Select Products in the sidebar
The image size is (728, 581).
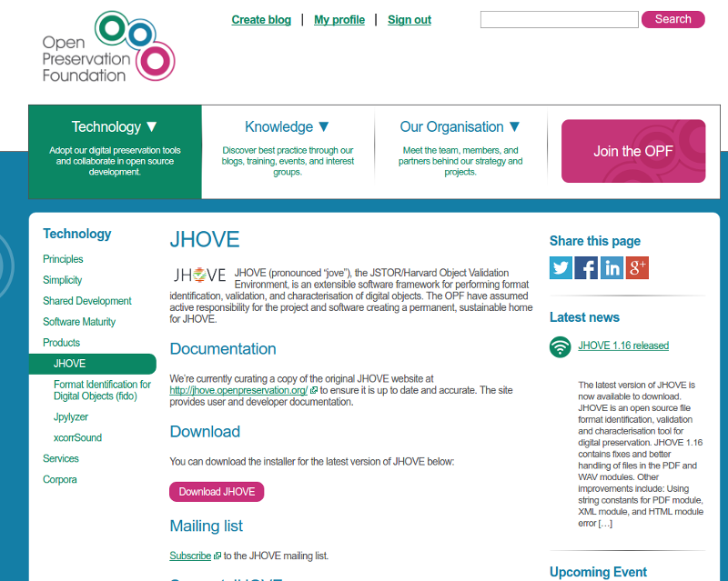pos(61,343)
